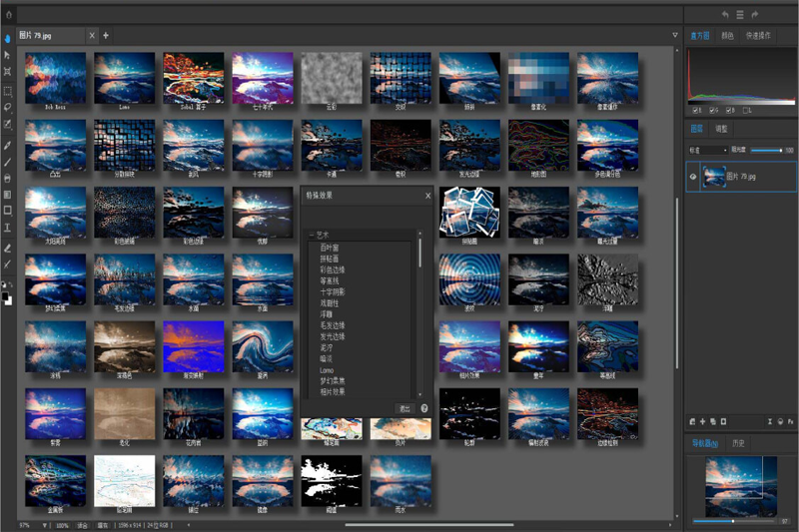799x532 pixels.
Task: Open the document tabs list arrow
Action: (x=675, y=35)
